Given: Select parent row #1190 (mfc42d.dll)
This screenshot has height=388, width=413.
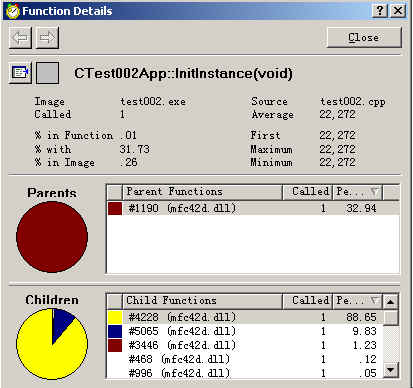Looking at the screenshot, I should (253, 208).
